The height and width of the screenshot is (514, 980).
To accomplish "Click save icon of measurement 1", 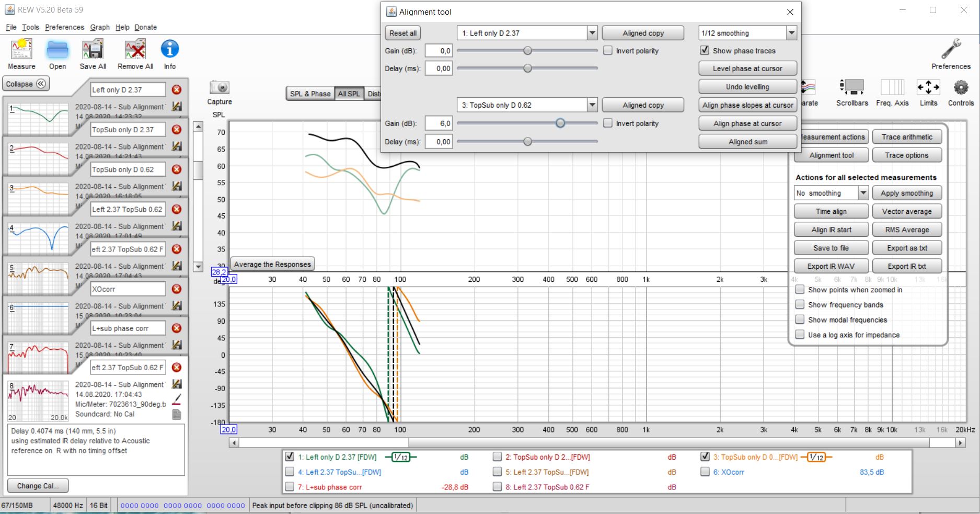I will coord(177,107).
